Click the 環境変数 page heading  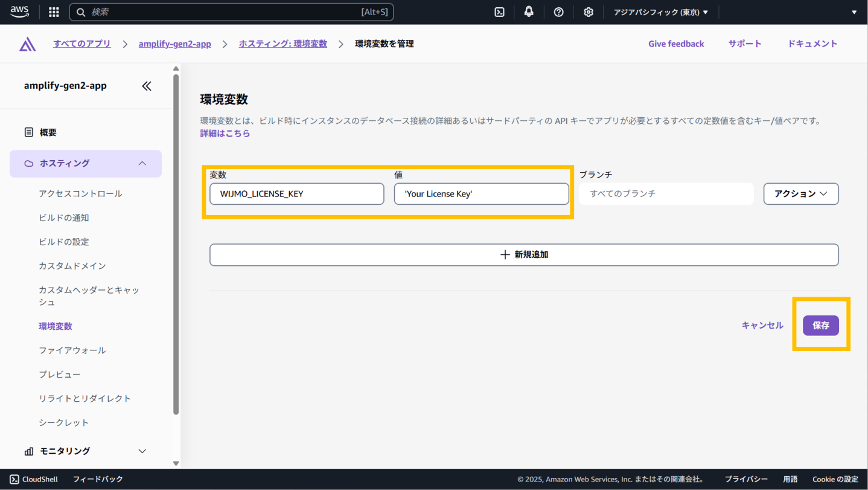click(x=224, y=99)
